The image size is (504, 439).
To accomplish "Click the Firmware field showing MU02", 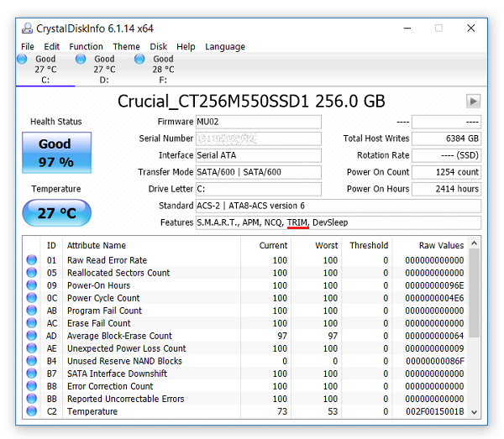I will [x=259, y=122].
